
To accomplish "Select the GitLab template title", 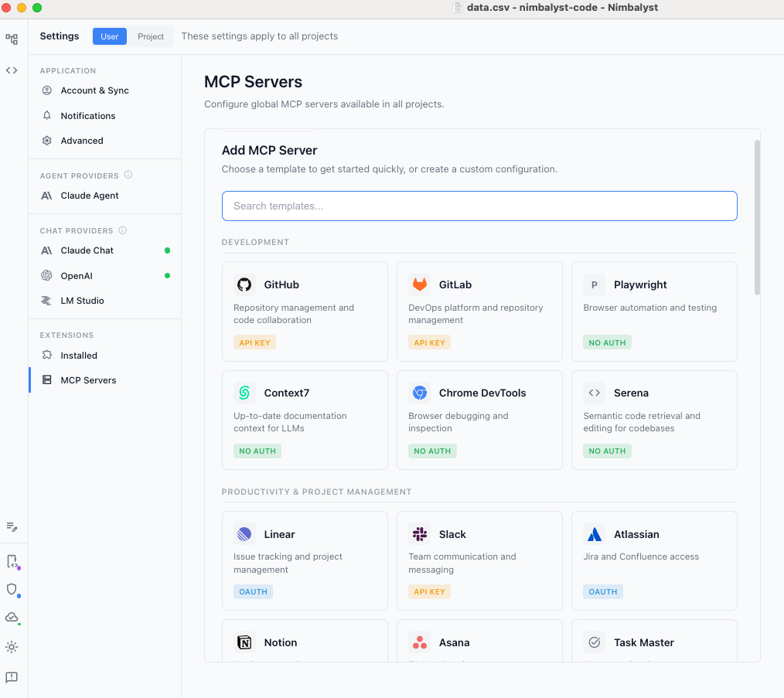I will [455, 284].
